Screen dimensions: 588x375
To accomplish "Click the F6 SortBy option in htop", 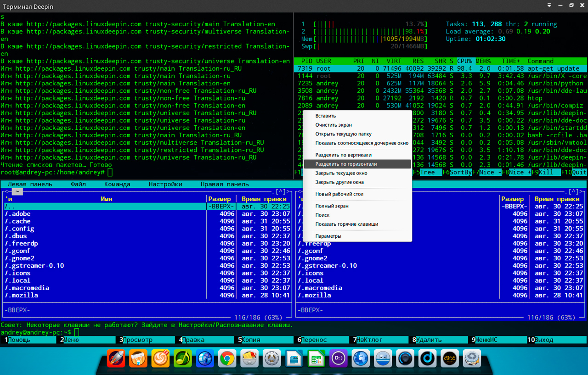I will tap(457, 172).
